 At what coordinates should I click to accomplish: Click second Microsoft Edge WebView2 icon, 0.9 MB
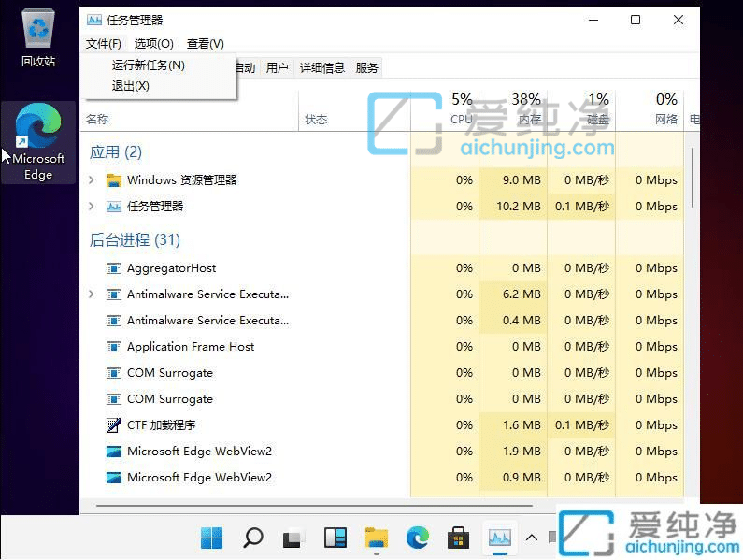(114, 478)
